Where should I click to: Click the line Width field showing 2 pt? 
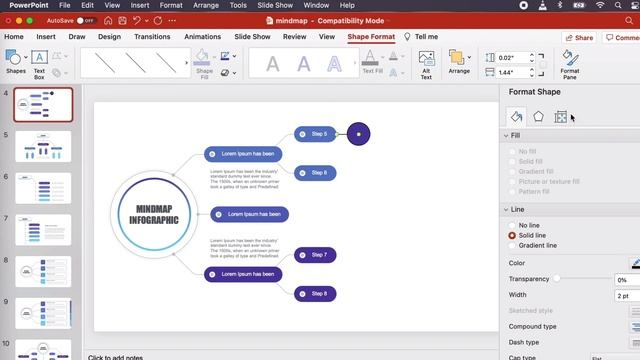pyautogui.click(x=627, y=296)
